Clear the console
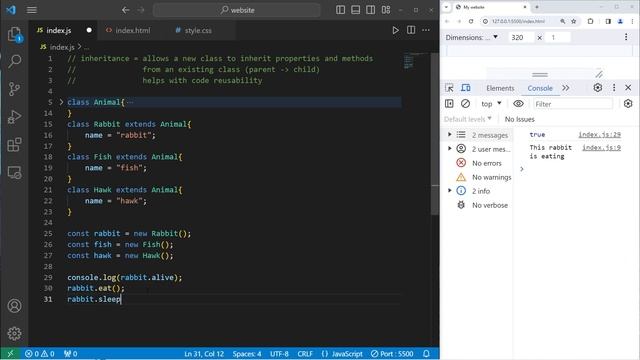 click(465, 104)
